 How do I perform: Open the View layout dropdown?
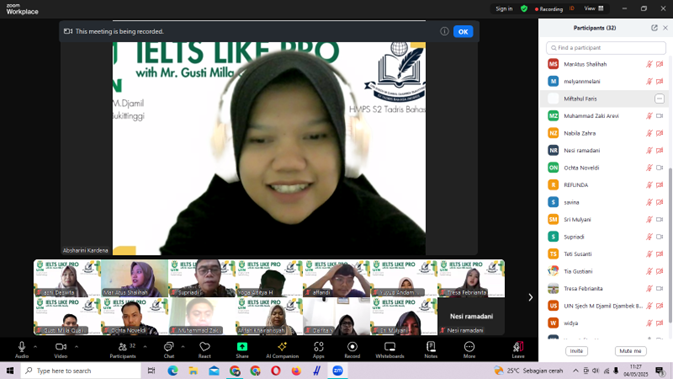[594, 9]
